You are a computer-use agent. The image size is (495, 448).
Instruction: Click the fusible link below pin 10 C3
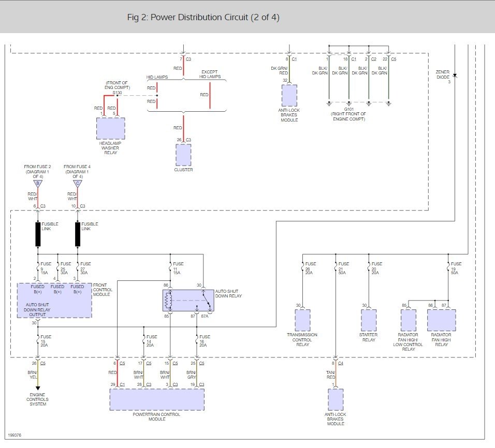78,234
